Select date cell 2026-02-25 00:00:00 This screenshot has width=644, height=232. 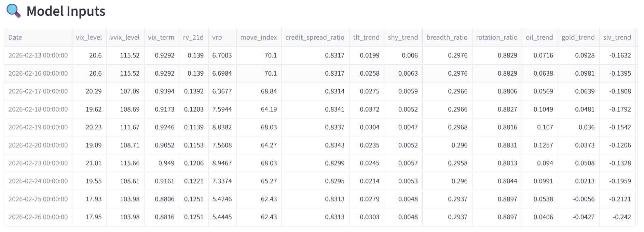(x=38, y=199)
